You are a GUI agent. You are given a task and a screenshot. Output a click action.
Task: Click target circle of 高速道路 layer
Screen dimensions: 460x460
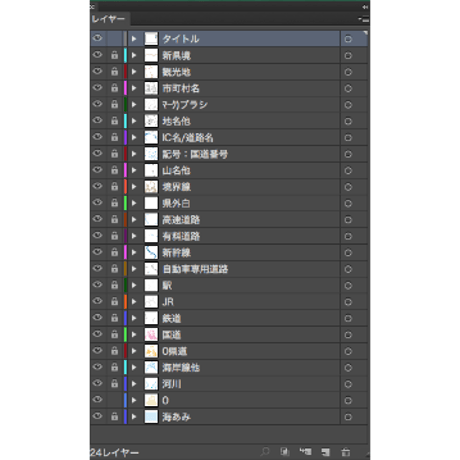click(348, 220)
